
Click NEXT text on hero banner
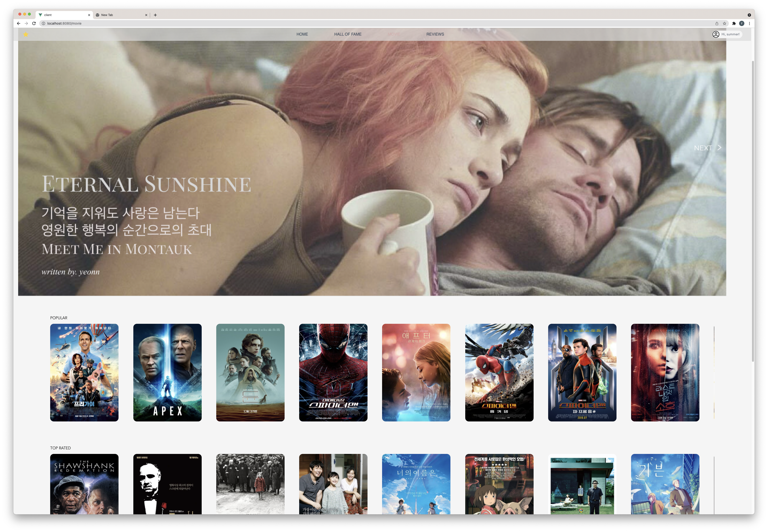pos(703,148)
